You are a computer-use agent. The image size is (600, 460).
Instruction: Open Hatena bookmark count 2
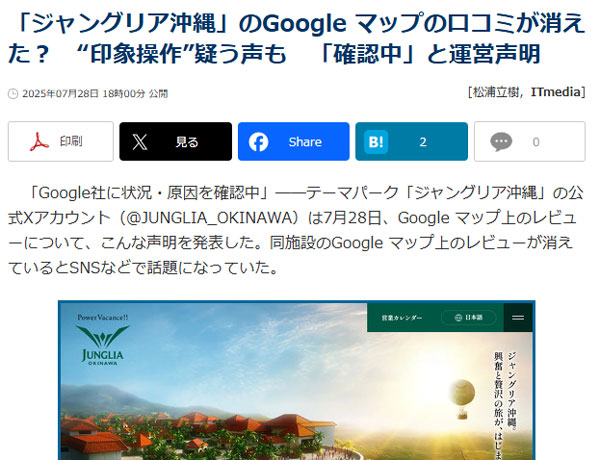411,142
